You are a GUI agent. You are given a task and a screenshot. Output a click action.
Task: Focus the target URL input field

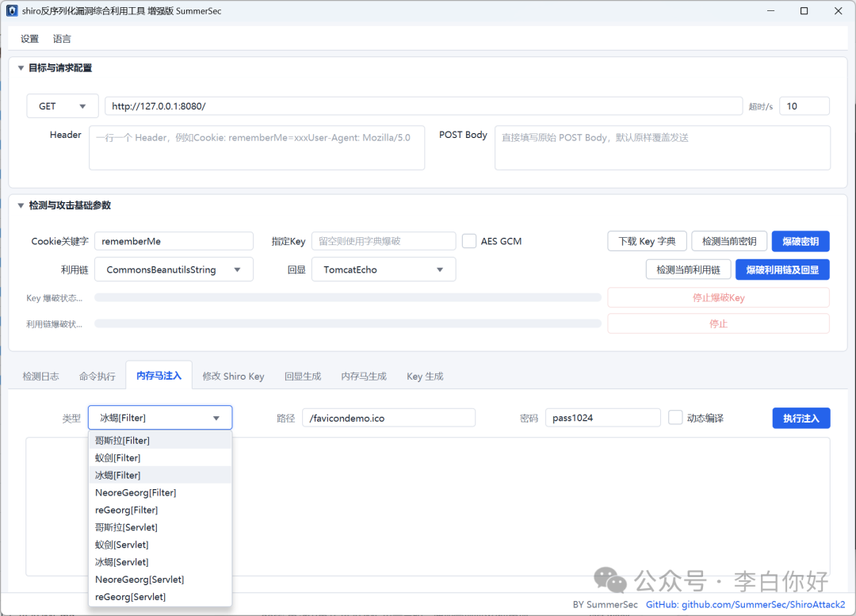coord(423,106)
